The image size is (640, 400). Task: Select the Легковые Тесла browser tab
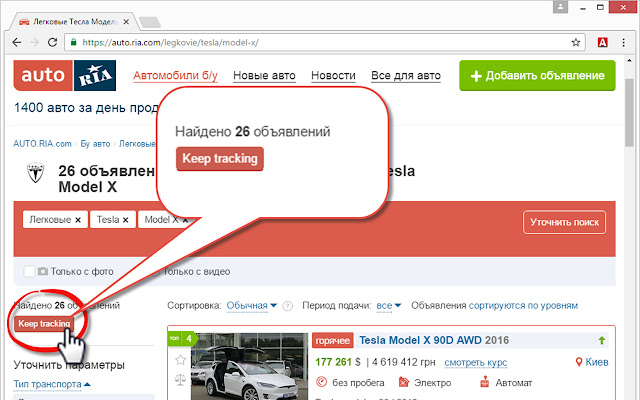pos(73,22)
